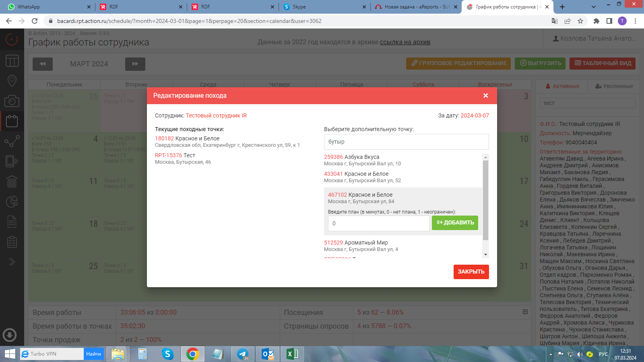Click the points list scroll up arrow

485,157
